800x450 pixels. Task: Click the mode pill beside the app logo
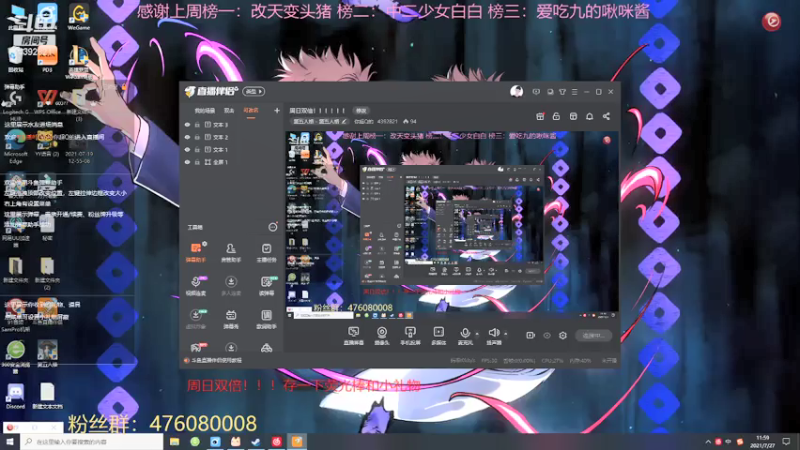pyautogui.click(x=254, y=91)
